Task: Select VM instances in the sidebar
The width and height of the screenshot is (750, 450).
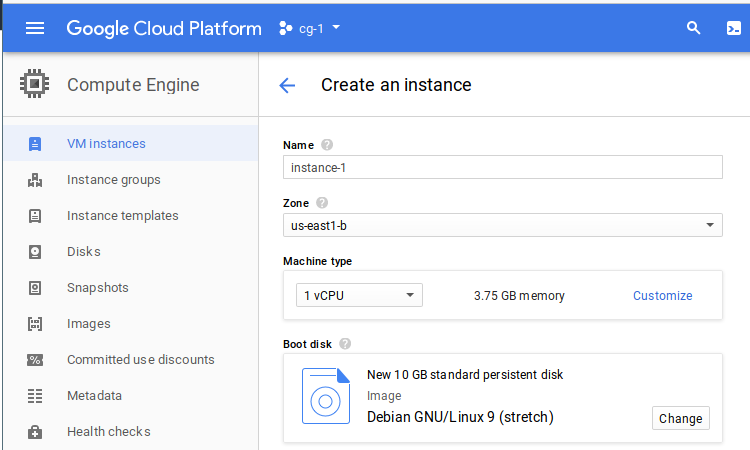Action: [x=106, y=144]
